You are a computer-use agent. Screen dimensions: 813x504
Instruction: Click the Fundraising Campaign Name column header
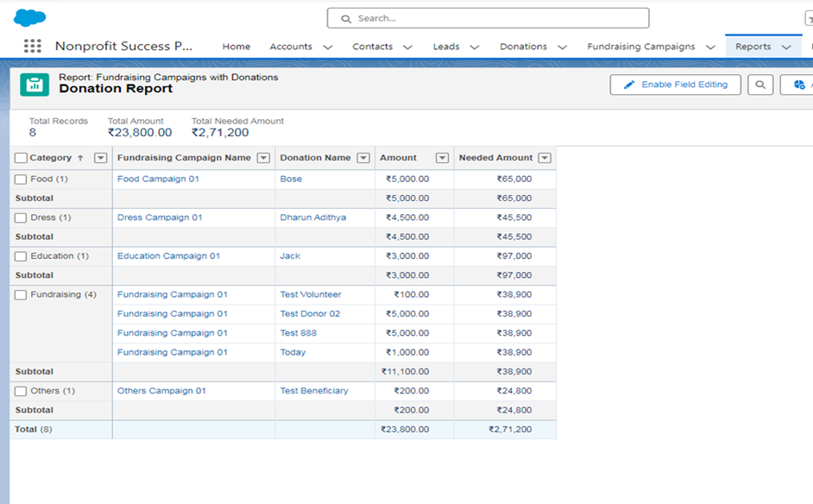click(x=184, y=158)
